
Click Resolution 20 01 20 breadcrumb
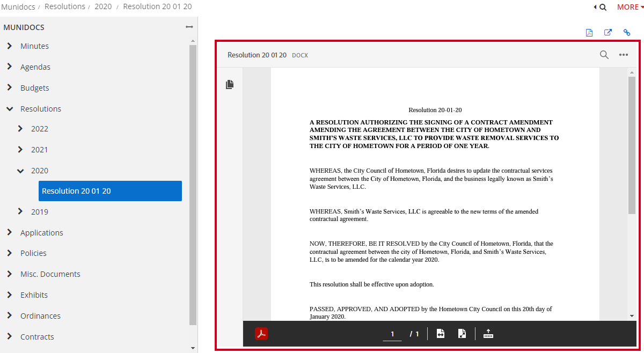click(157, 6)
